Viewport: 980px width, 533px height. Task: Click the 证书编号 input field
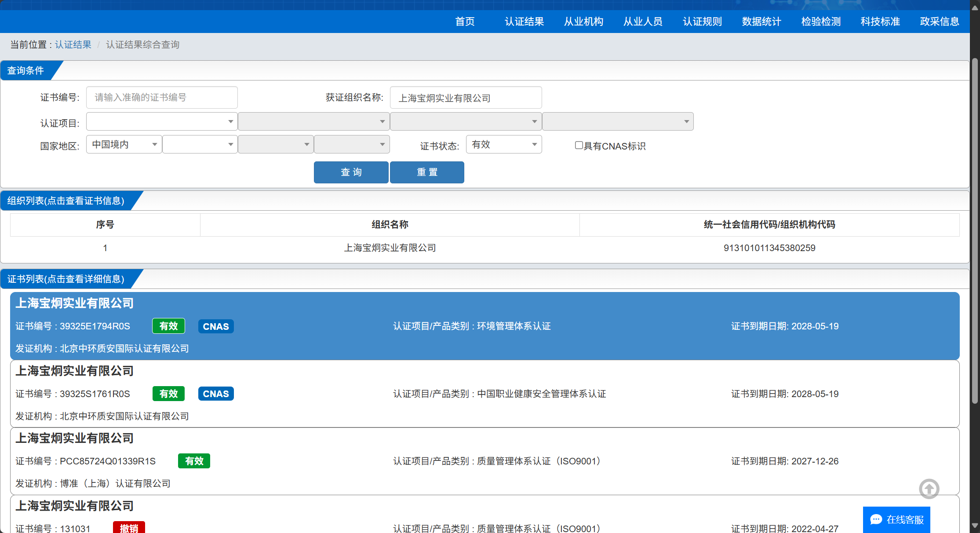click(162, 97)
